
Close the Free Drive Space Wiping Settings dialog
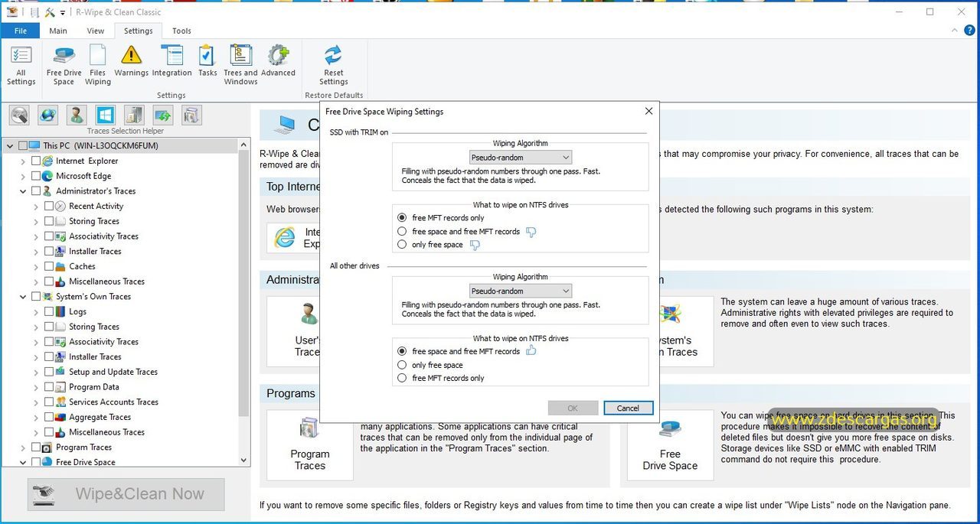click(648, 111)
